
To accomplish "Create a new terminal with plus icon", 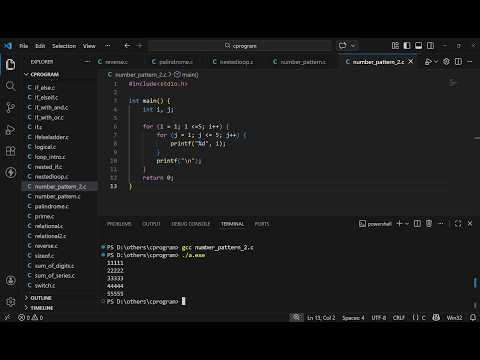I will click(399, 224).
